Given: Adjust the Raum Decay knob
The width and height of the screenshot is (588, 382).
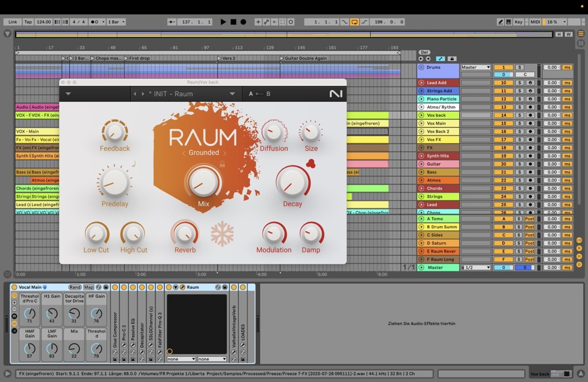Looking at the screenshot, I should [292, 183].
